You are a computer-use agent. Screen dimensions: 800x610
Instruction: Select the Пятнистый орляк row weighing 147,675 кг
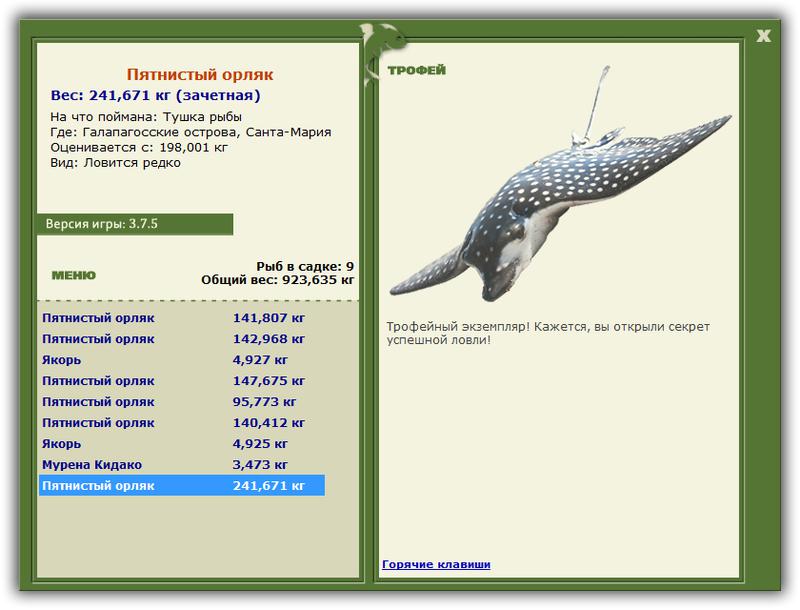click(x=182, y=380)
